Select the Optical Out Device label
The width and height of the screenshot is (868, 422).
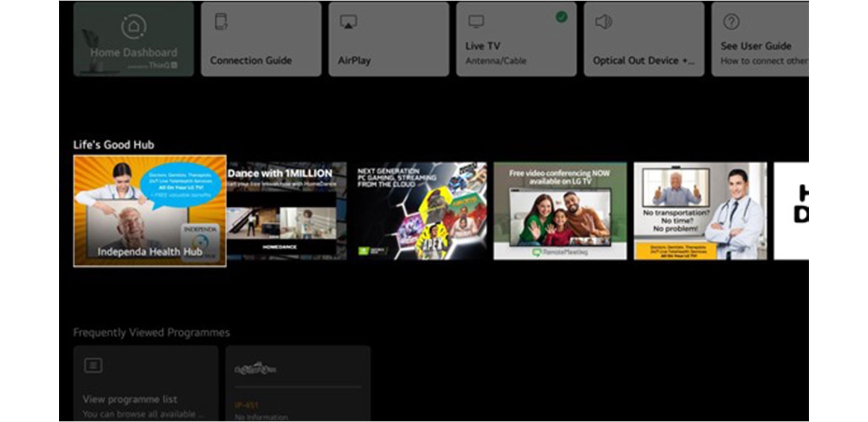[x=644, y=60]
